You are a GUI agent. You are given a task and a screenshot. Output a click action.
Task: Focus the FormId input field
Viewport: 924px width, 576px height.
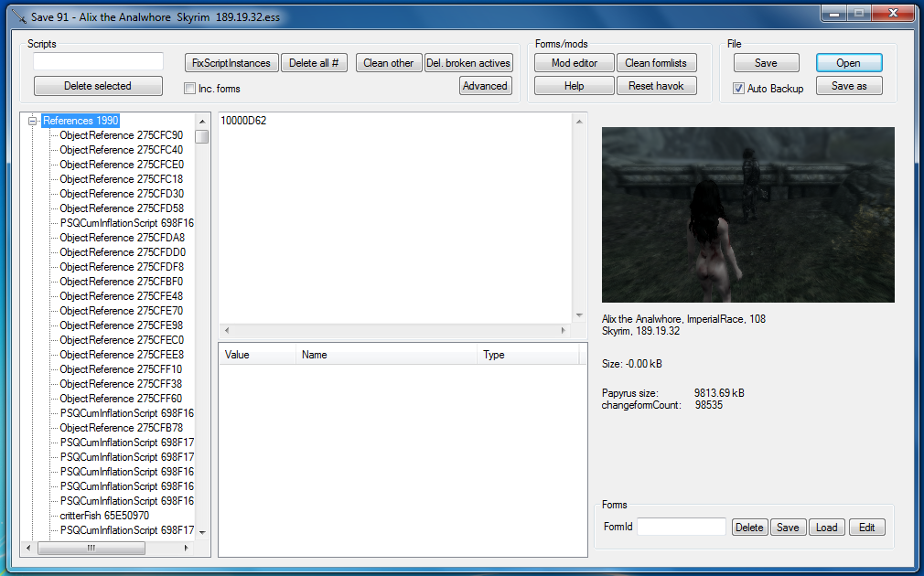pos(682,527)
